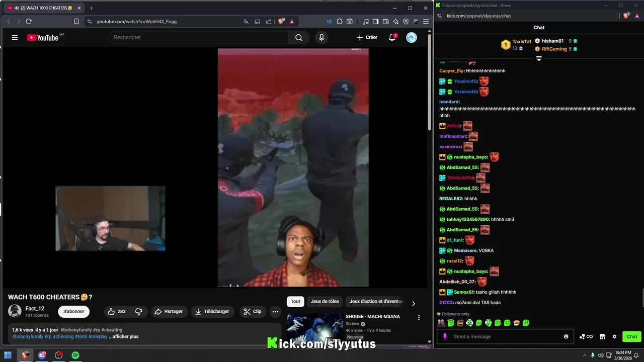Open Spotify from the taskbar
644x362 pixels.
75,355
